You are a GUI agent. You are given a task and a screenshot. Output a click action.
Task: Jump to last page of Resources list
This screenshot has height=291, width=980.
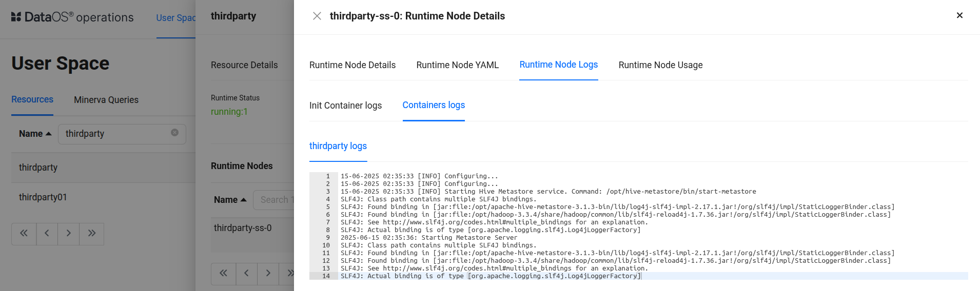click(x=92, y=234)
